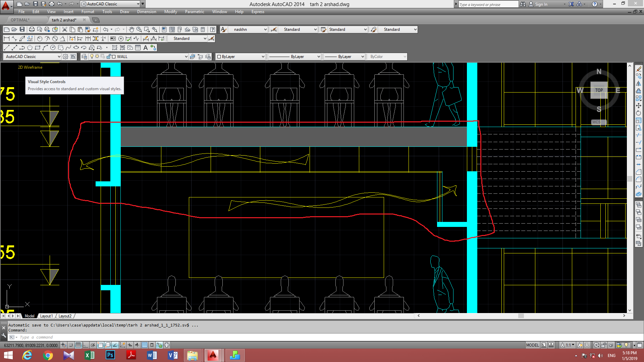Toggle Dynamic Input in status bar

pyautogui.click(x=130, y=345)
